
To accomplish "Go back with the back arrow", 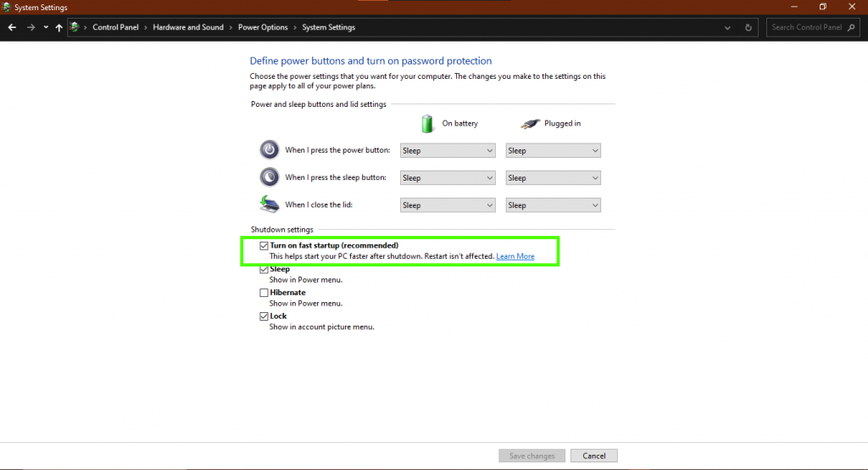I will [x=12, y=27].
